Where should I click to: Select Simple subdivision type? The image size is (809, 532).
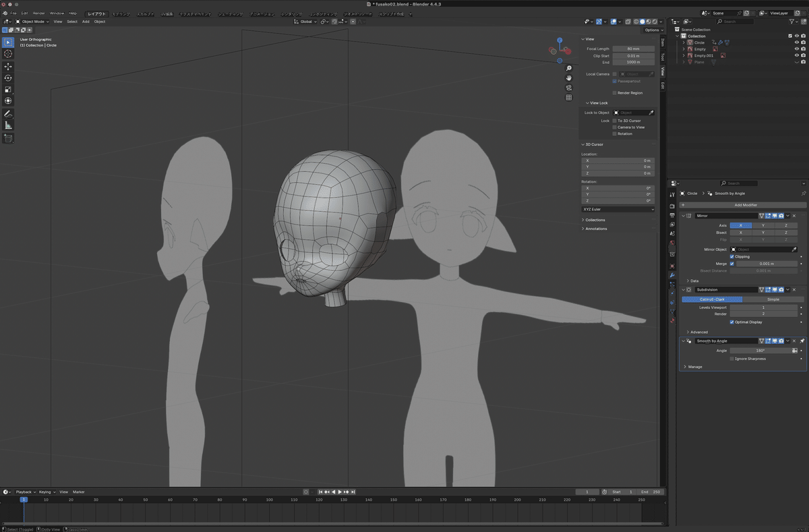pos(773,299)
